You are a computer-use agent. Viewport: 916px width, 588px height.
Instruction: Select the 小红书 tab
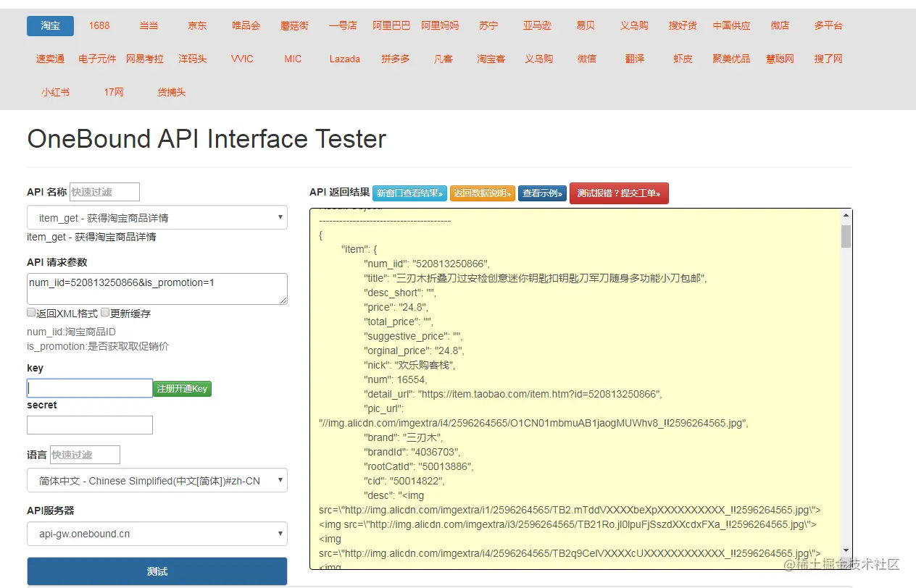56,92
